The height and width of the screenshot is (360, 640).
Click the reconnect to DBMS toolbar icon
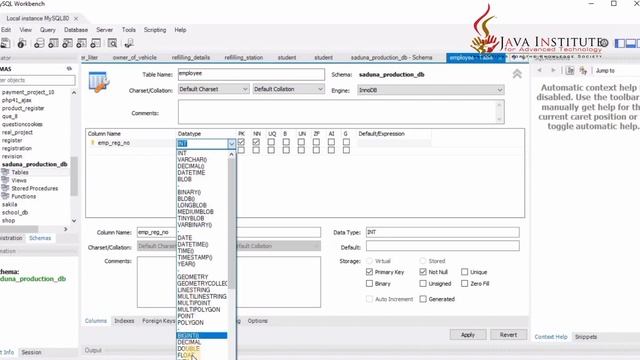click(129, 43)
